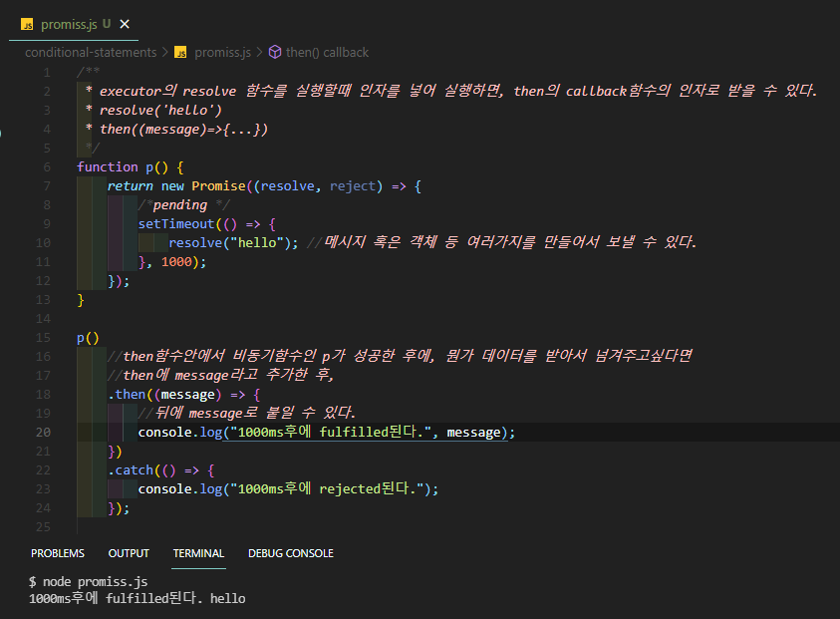Expand the chevron after conditional-statements

tap(165, 52)
